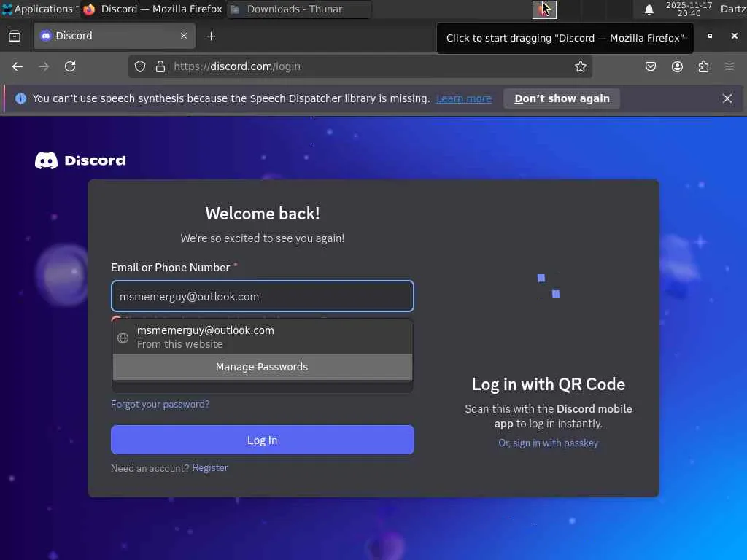This screenshot has height=560, width=747.
Task: Click the address bar URL field
Action: pyautogui.click(x=362, y=66)
